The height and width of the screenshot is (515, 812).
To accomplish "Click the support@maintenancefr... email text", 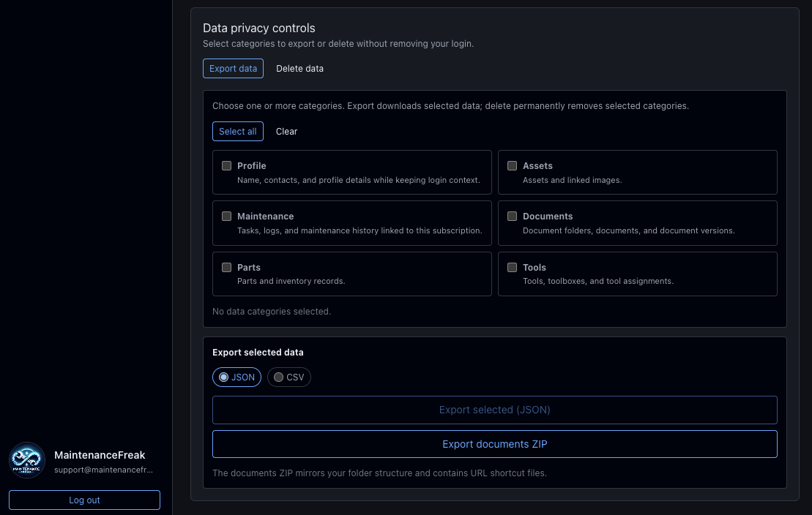I will click(x=103, y=470).
